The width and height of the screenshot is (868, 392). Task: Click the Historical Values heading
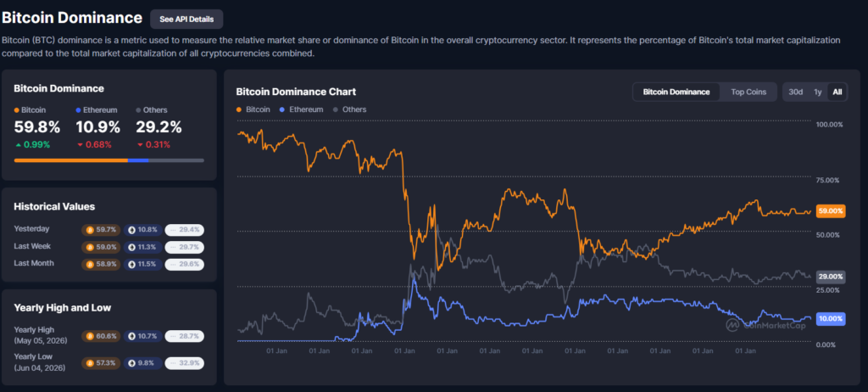[54, 207]
